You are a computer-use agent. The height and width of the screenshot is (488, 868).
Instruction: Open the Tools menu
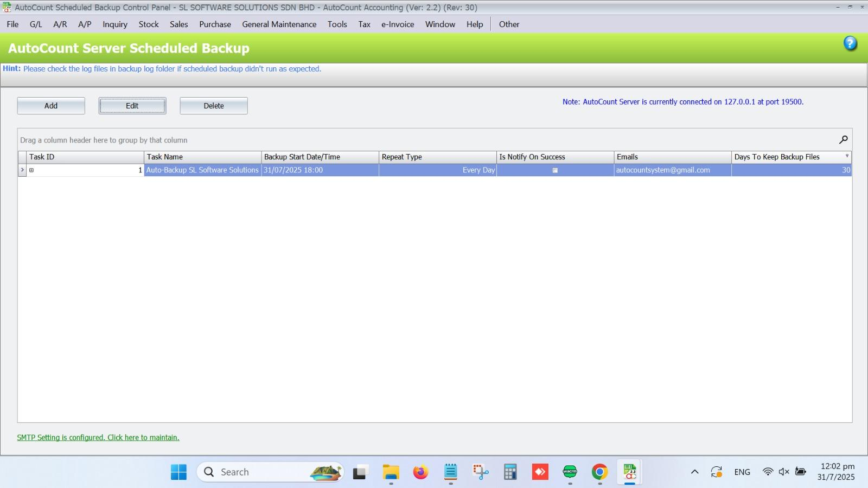pyautogui.click(x=337, y=24)
